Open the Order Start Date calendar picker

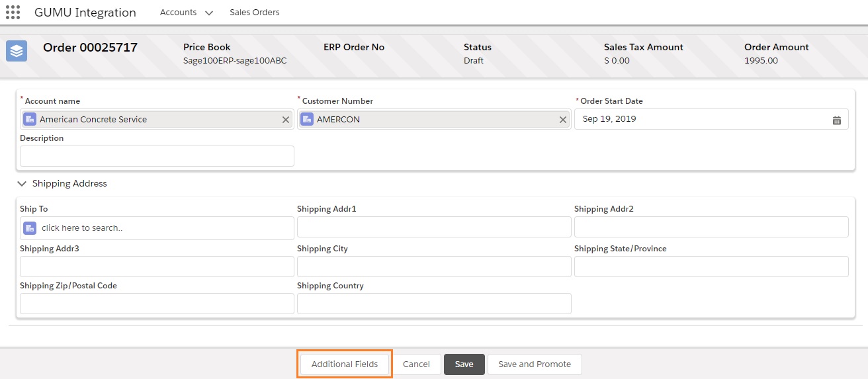(837, 120)
